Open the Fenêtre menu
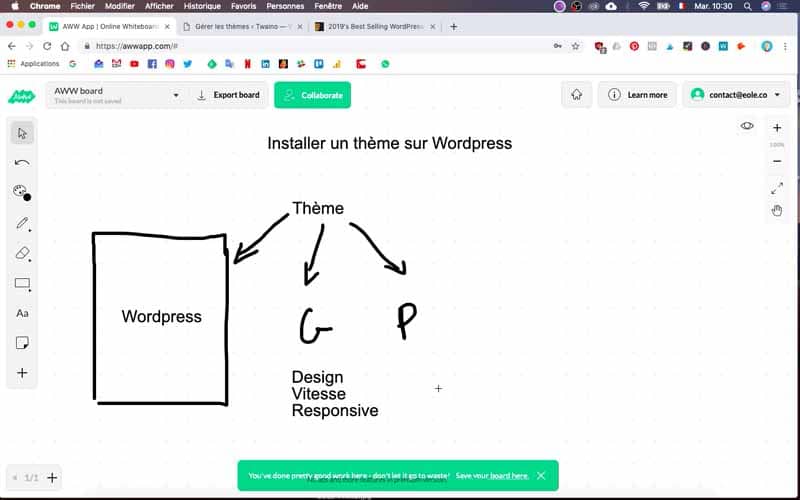 (x=328, y=6)
